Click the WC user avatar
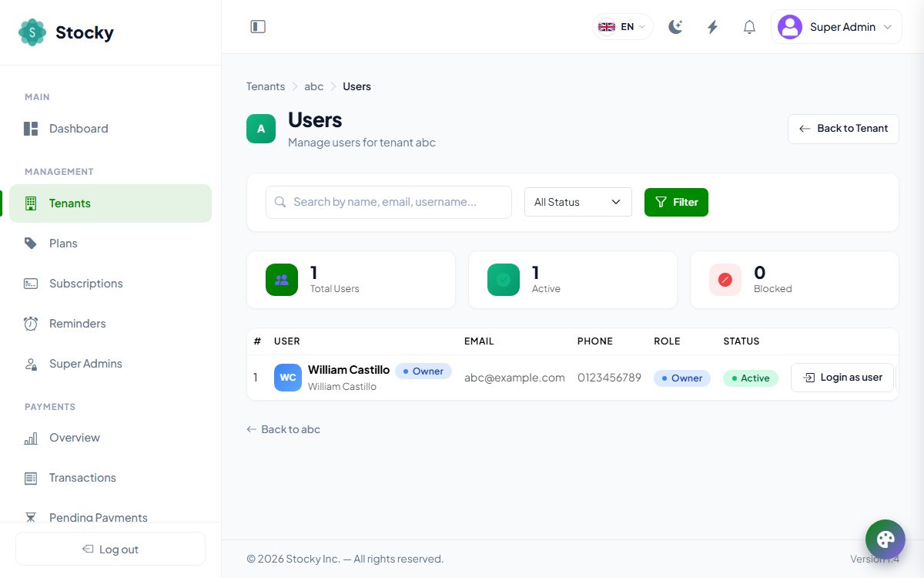924x578 pixels. pyautogui.click(x=288, y=378)
